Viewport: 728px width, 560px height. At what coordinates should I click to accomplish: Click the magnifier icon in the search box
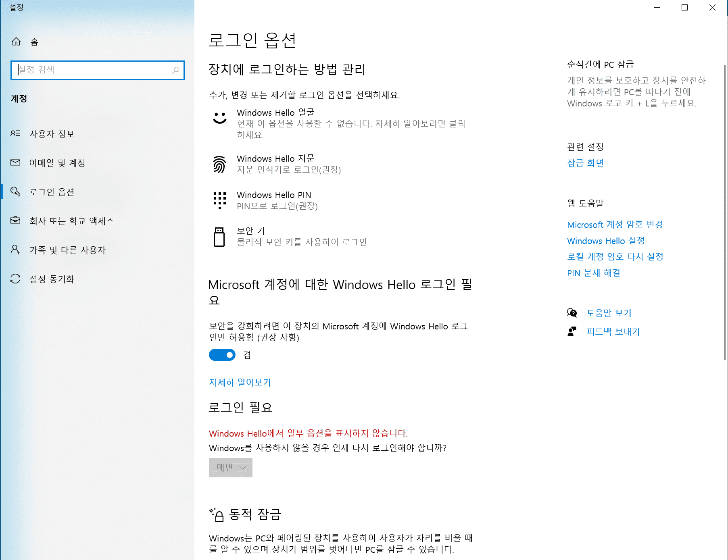click(x=175, y=70)
